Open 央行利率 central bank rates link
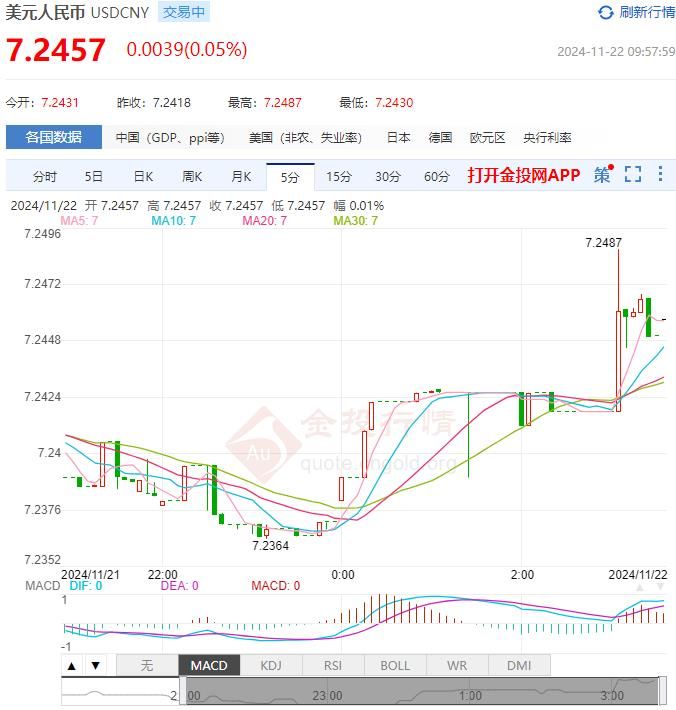The image size is (676, 710). tap(547, 138)
